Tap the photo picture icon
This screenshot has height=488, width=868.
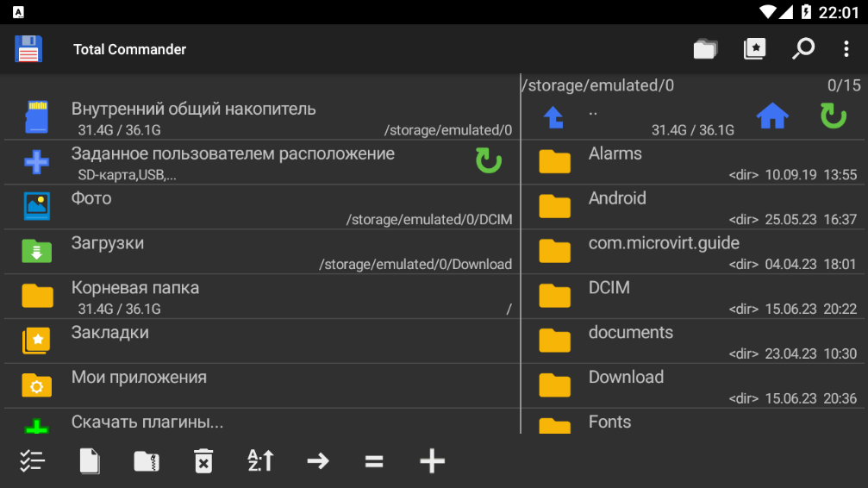click(x=36, y=206)
